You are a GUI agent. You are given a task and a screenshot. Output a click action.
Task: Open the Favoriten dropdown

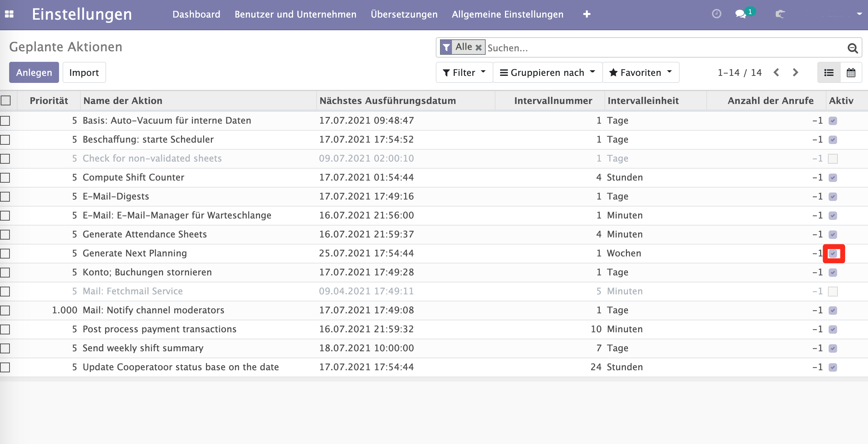(x=641, y=72)
